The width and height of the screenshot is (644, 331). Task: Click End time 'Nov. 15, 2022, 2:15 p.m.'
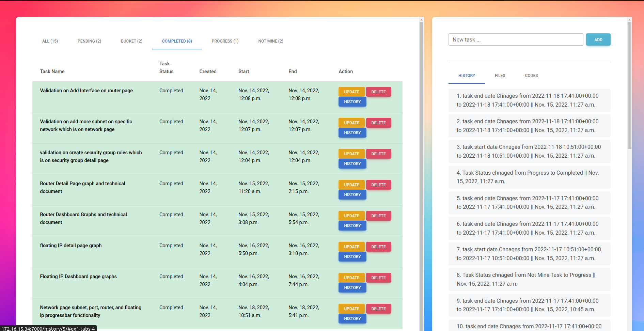[x=304, y=188]
